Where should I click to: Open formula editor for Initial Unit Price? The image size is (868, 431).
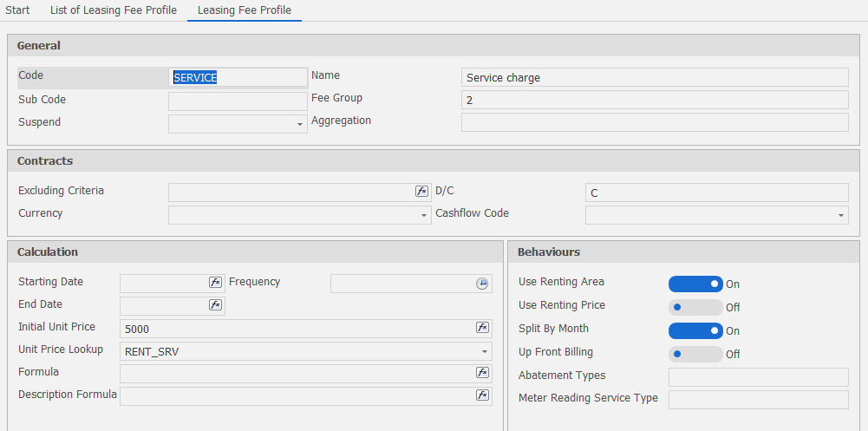(483, 328)
